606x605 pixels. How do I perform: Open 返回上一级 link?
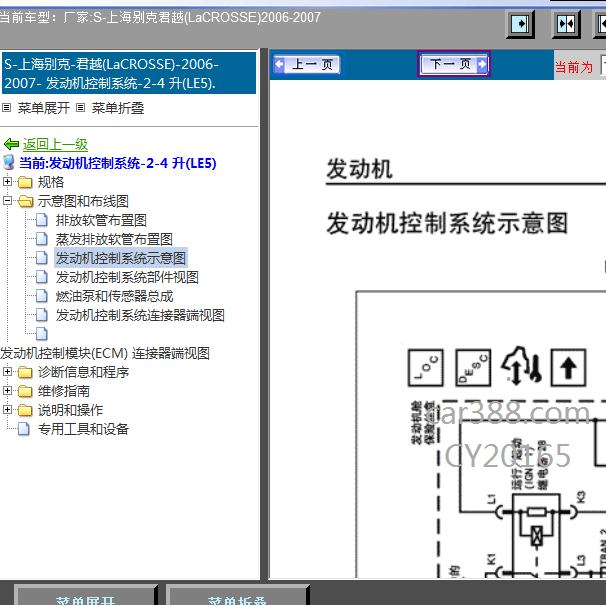[x=55, y=144]
